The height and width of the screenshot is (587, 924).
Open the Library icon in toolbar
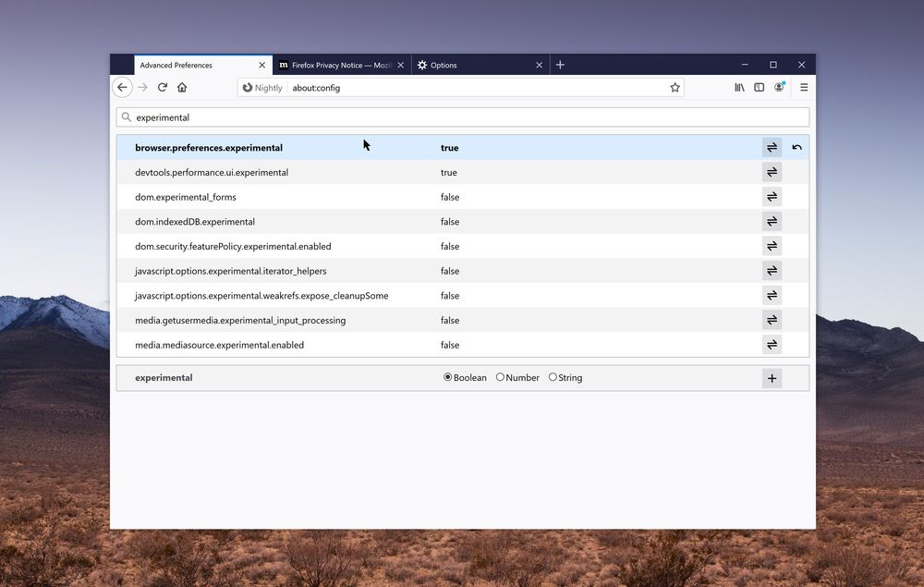[x=739, y=88]
